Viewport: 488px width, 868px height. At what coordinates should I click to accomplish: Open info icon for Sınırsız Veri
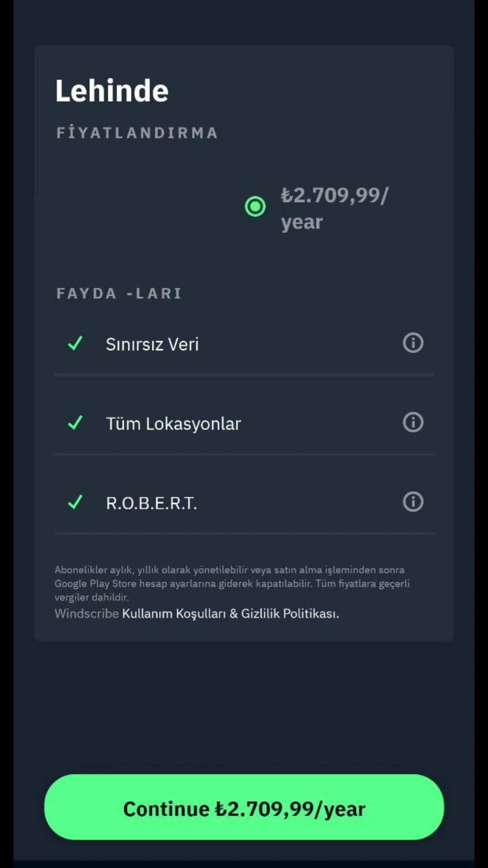(413, 343)
